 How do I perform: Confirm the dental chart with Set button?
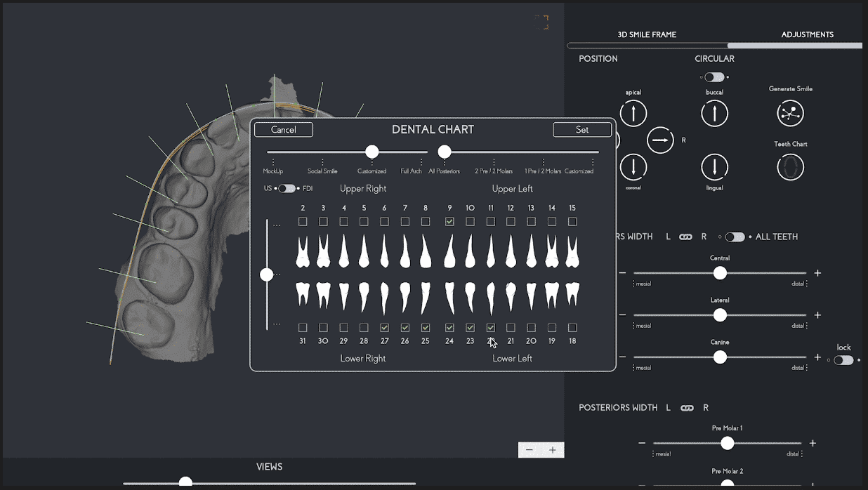582,130
